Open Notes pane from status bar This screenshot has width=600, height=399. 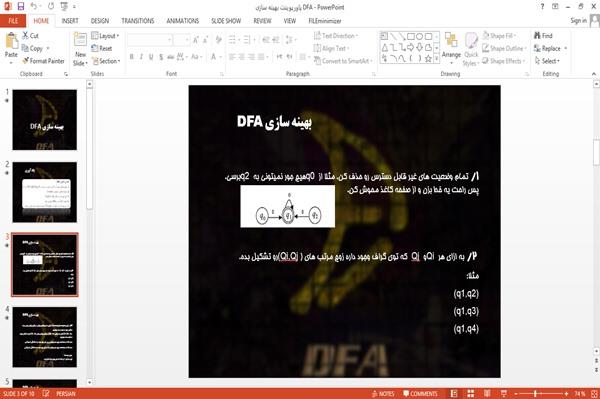pos(383,394)
